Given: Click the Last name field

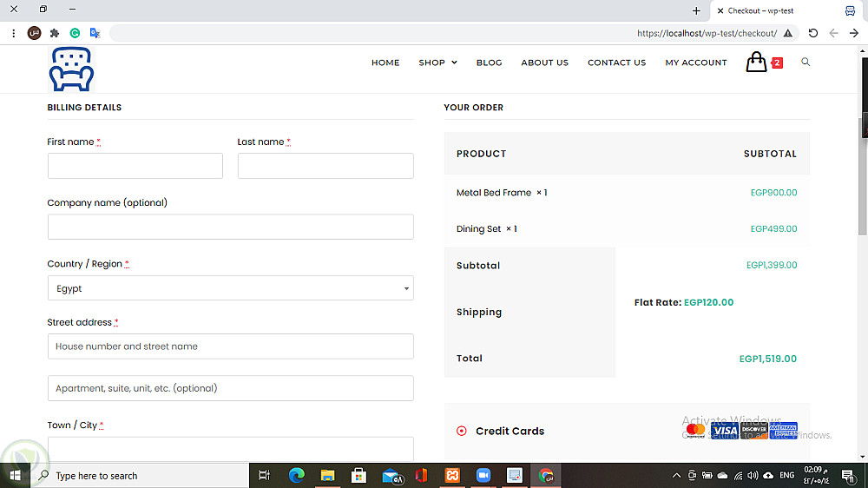Looking at the screenshot, I should coord(325,166).
